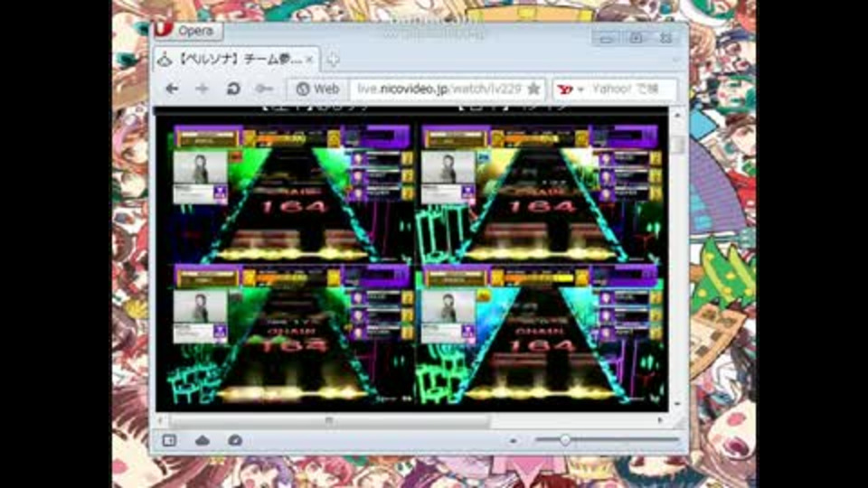Click the top-left game stream panel
Screen dimensions: 868x488
click(x=291, y=192)
